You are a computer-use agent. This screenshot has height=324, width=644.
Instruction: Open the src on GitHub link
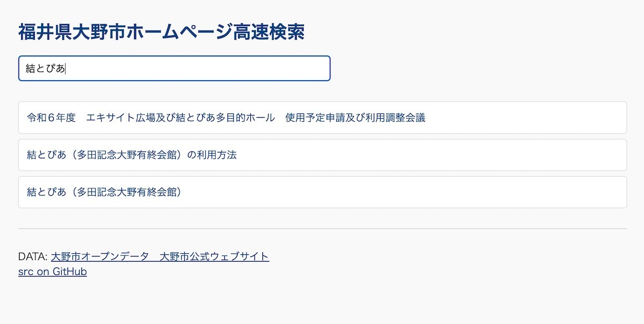tap(52, 272)
